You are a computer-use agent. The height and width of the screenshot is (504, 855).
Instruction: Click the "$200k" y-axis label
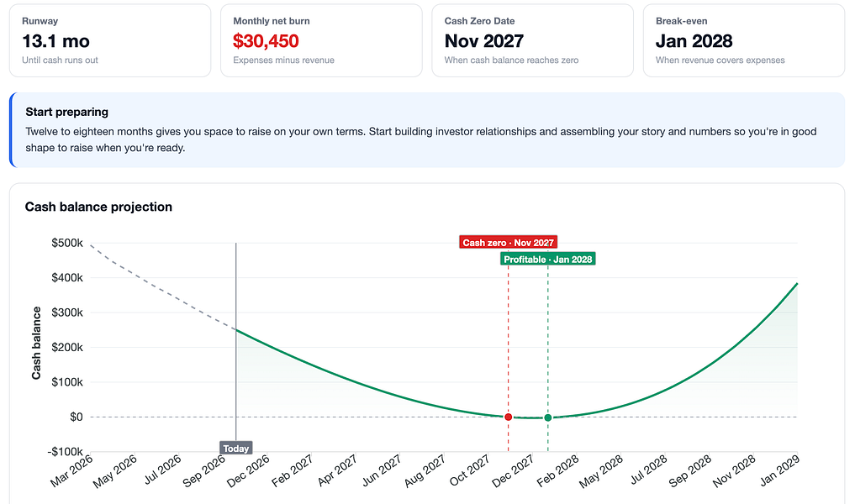(x=67, y=348)
